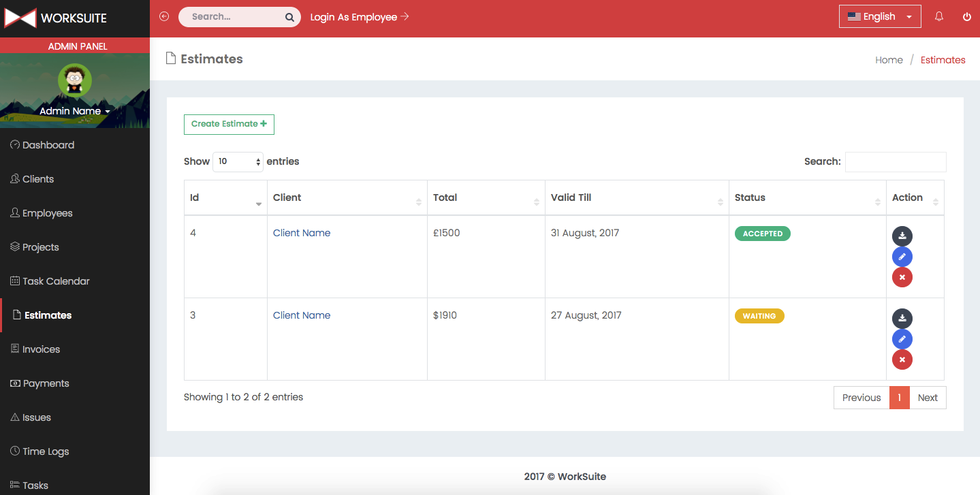Edit estimate 4 using the pencil icon
The height and width of the screenshot is (495, 980).
click(x=902, y=257)
